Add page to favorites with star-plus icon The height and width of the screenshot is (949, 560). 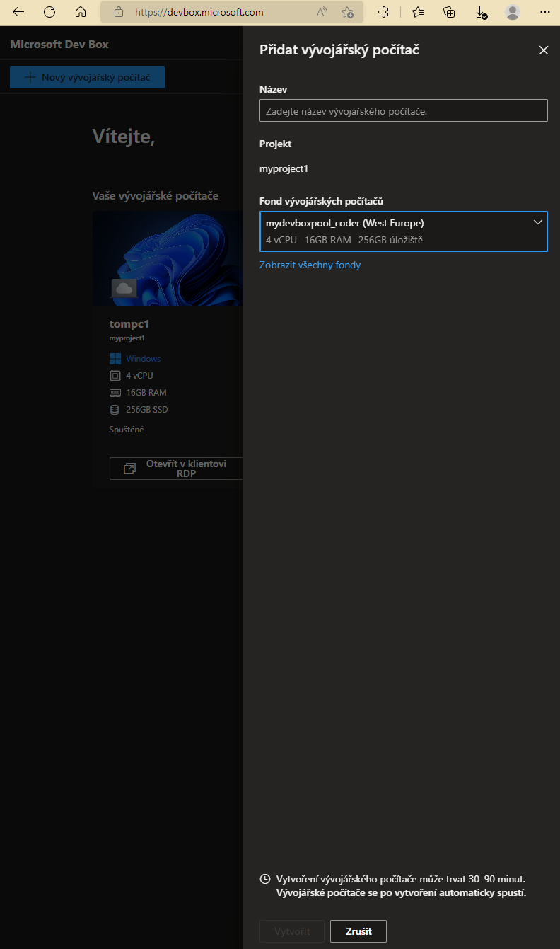coord(347,12)
